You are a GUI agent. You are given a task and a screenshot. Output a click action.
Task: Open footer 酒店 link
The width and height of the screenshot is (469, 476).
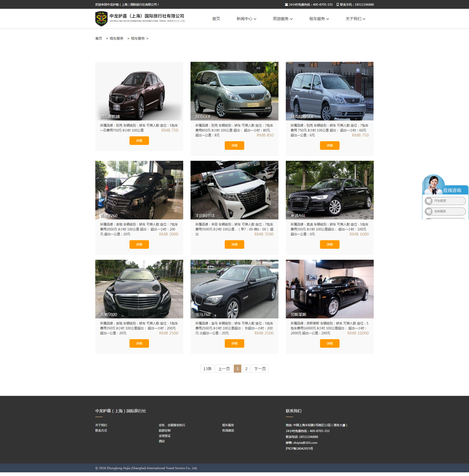(162, 441)
